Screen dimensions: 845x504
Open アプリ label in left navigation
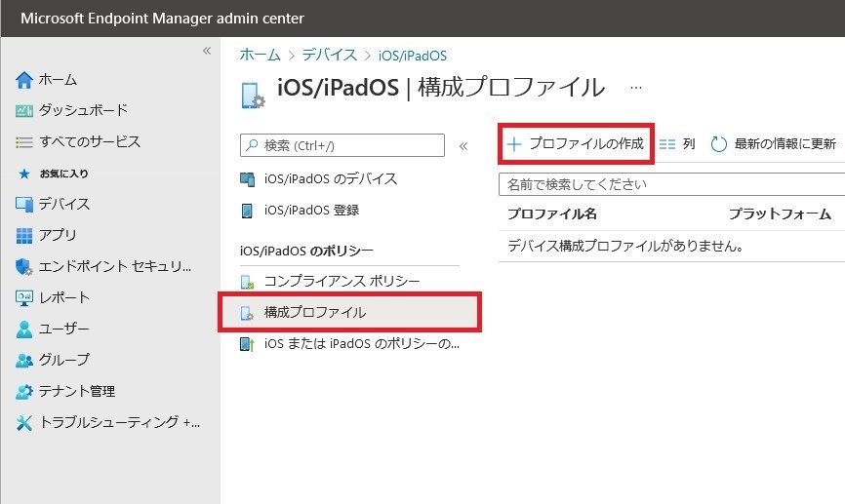click(x=58, y=236)
